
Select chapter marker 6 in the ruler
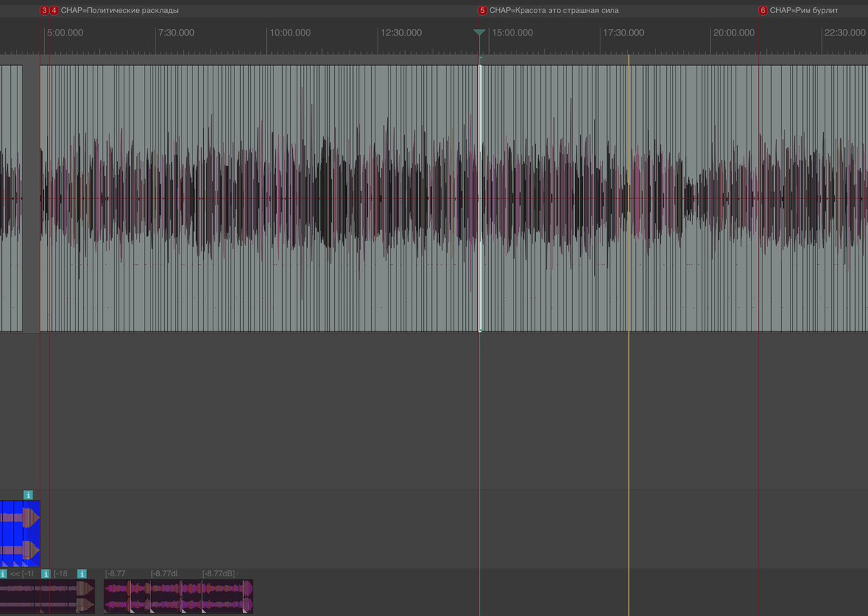(762, 11)
